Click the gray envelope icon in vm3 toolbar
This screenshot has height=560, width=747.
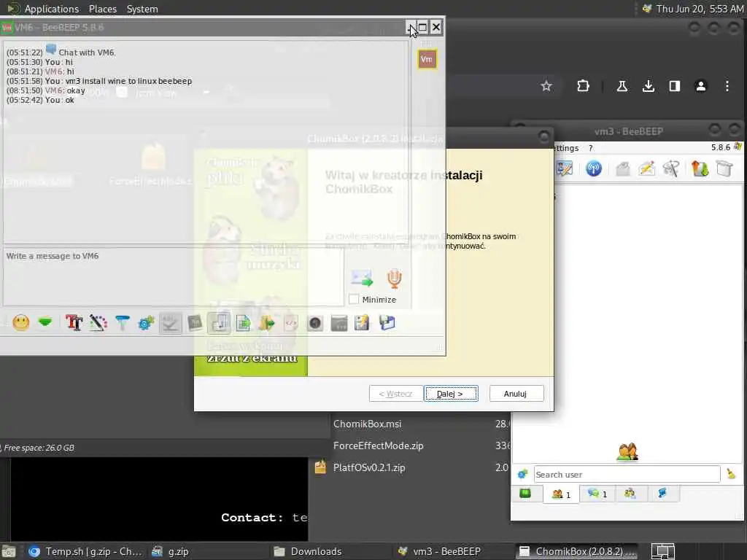[623, 168]
